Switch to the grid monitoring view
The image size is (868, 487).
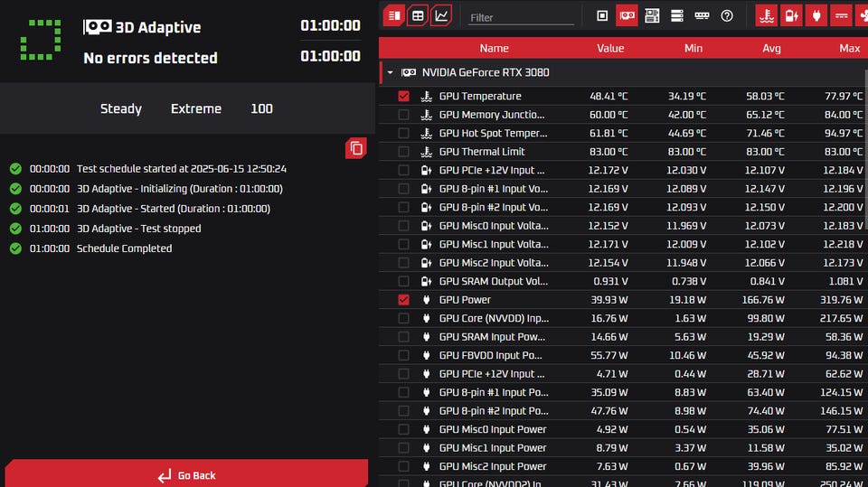click(x=418, y=15)
